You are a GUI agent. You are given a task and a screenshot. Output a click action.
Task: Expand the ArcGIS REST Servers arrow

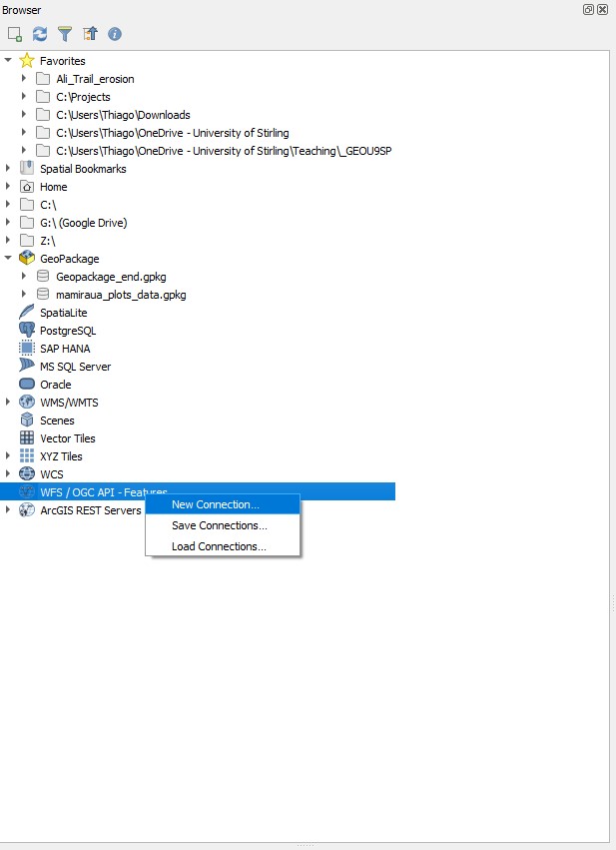point(8,509)
